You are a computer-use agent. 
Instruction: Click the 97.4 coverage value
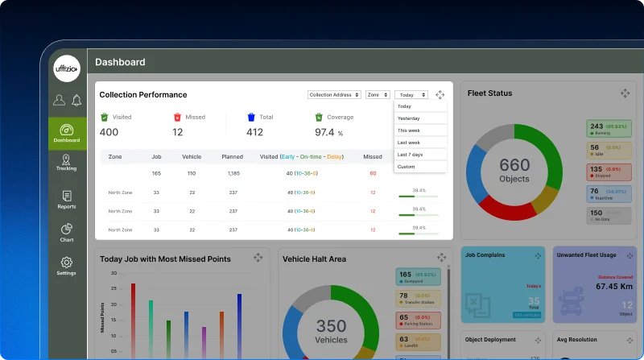click(324, 132)
